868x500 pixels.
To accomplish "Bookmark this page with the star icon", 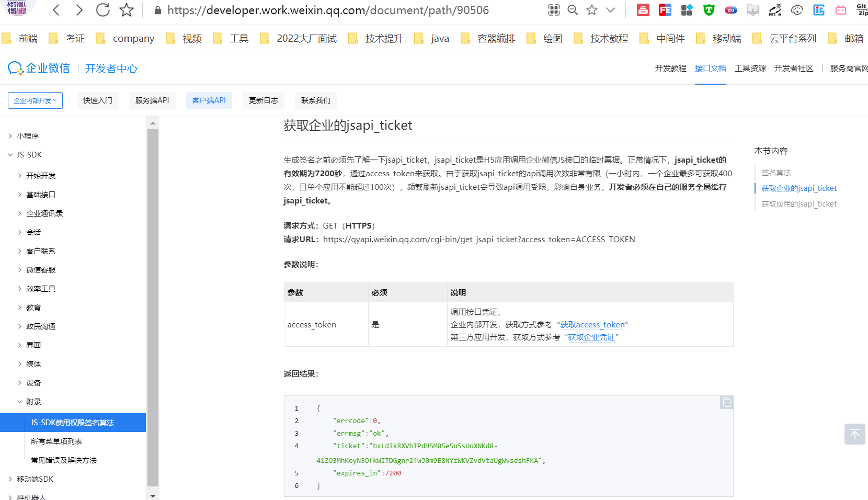I will tap(126, 10).
